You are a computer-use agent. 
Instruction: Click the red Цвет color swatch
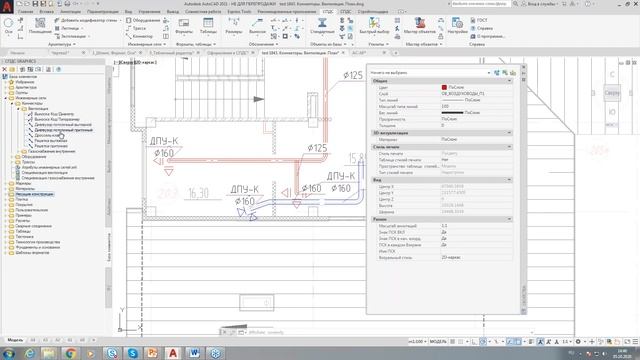point(444,87)
